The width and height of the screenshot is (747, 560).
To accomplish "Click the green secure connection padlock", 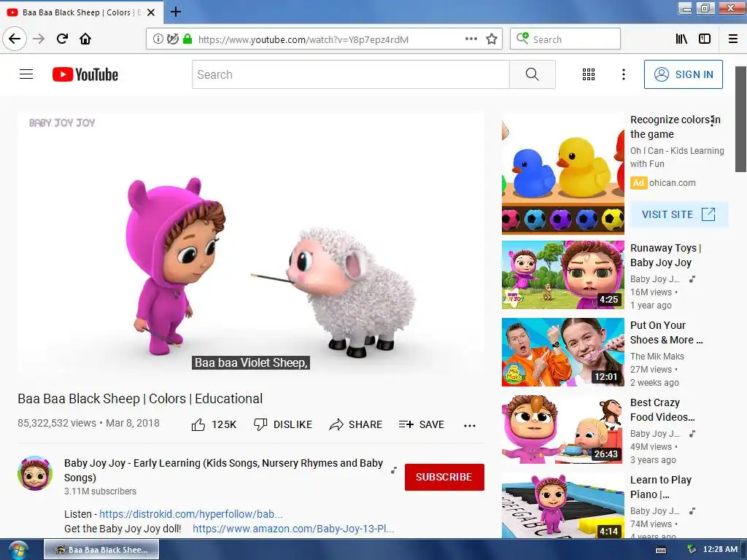I will (x=187, y=39).
